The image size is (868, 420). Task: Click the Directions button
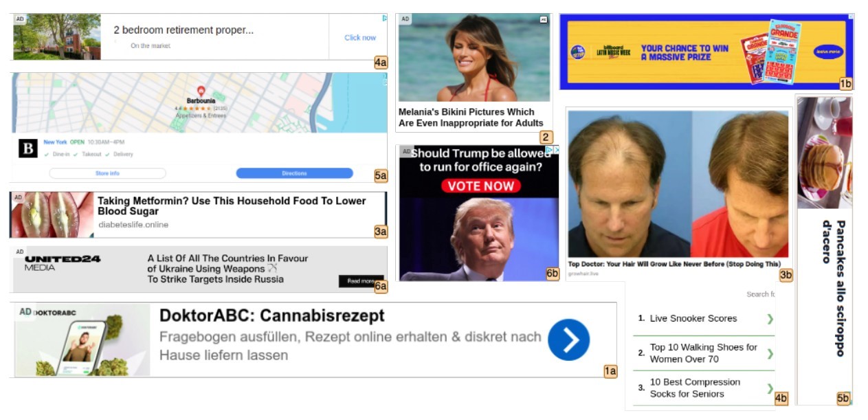click(x=294, y=173)
